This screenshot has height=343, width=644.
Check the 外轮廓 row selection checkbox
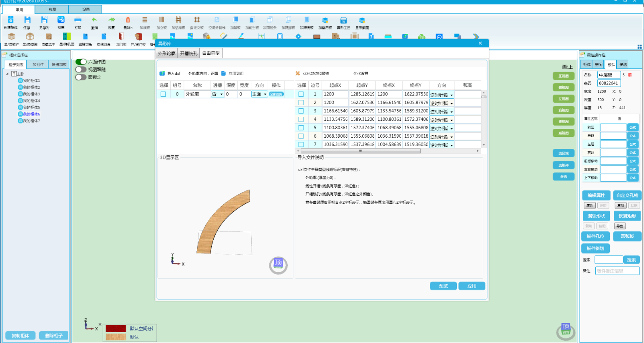163,94
